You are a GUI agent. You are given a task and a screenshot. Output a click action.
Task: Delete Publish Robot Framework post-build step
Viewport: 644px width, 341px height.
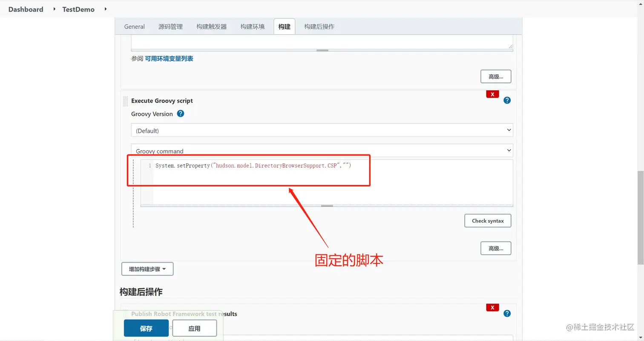click(x=492, y=307)
